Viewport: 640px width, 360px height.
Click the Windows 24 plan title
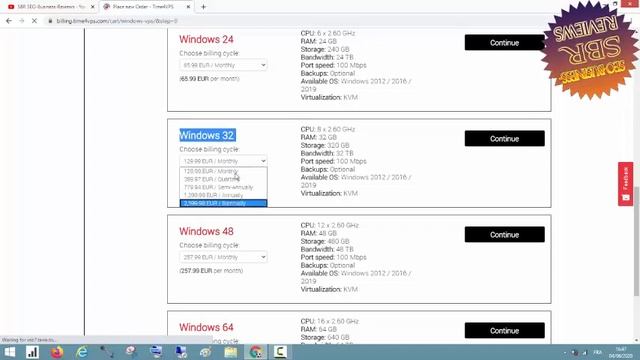pos(206,40)
